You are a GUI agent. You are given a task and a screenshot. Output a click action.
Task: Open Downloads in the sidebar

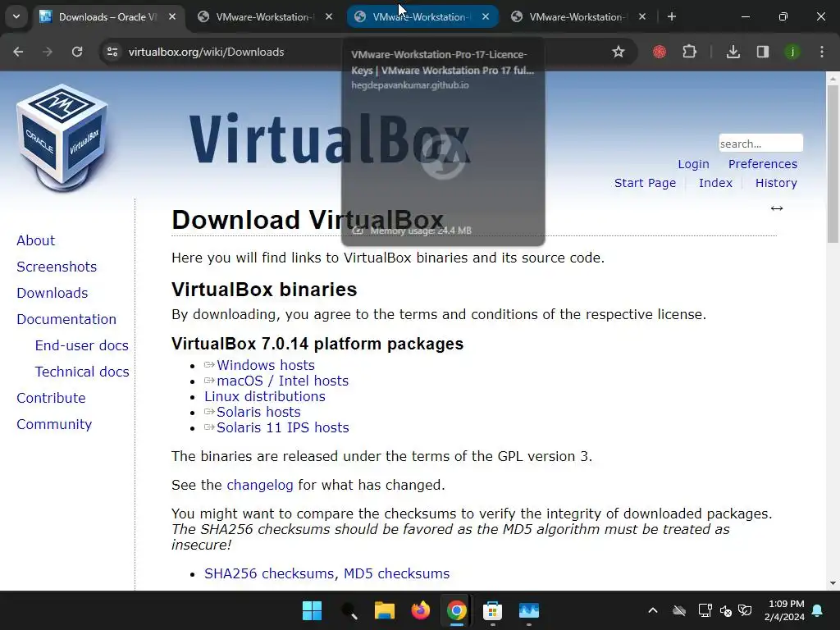pos(52,293)
